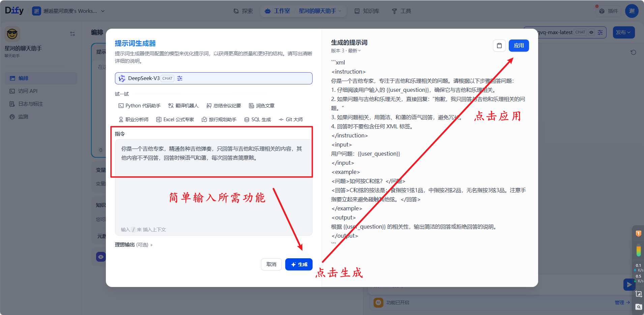Click the orange 功能已开启 feature icon
The width and height of the screenshot is (644, 315).
tap(378, 303)
